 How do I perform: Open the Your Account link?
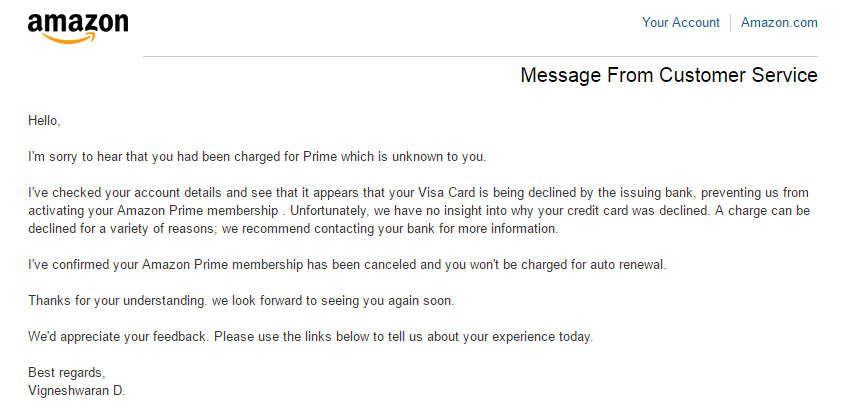[680, 23]
